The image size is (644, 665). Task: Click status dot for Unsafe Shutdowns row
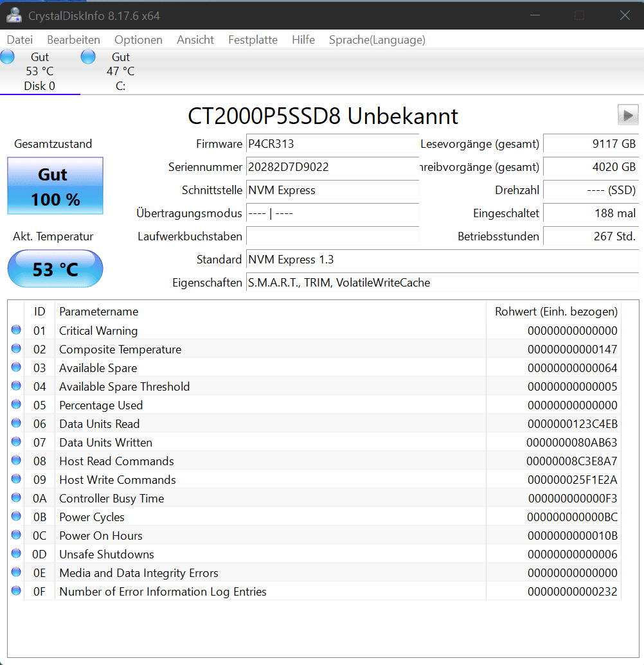[x=16, y=553]
